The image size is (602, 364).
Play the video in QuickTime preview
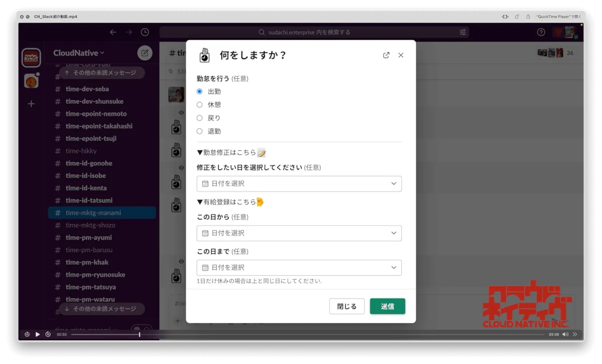click(x=38, y=334)
